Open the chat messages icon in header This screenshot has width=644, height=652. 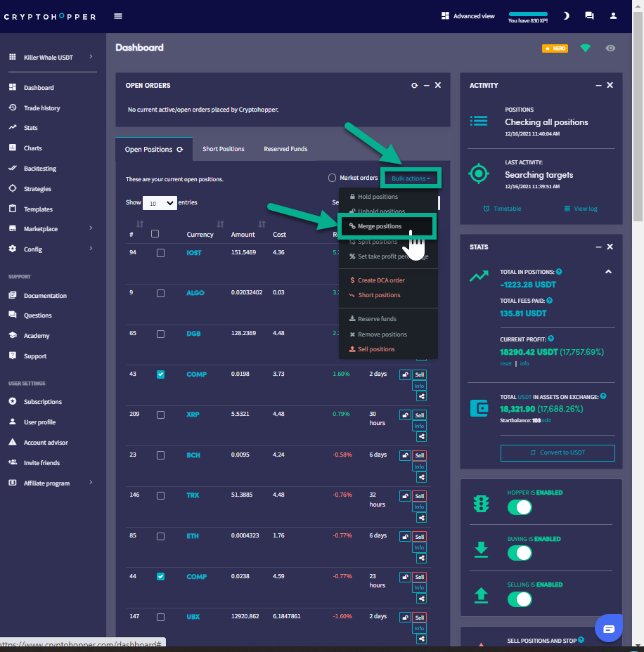click(x=589, y=16)
